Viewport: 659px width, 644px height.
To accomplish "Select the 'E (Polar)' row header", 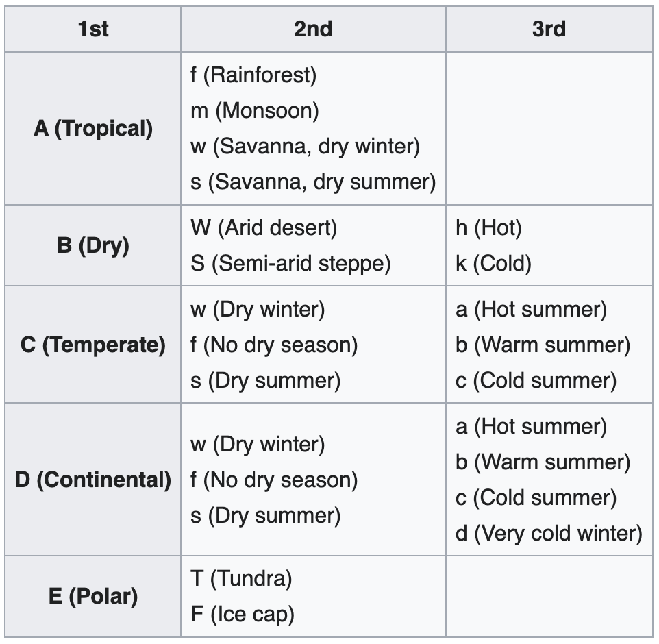I will pos(93,596).
